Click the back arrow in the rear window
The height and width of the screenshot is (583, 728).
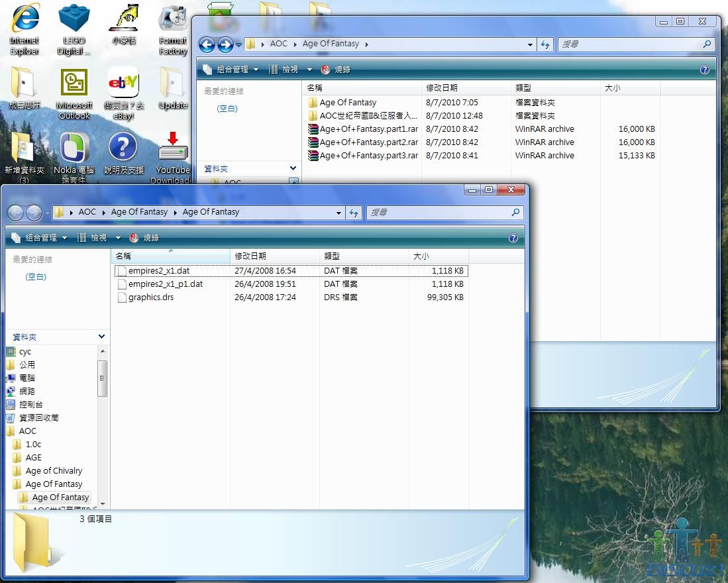point(207,44)
